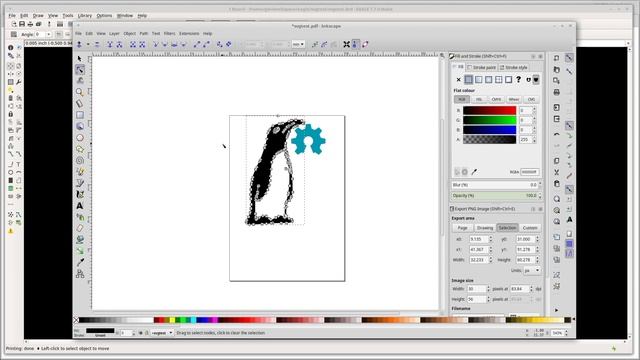
Task: Open export Units px dropdown
Action: pos(532,270)
